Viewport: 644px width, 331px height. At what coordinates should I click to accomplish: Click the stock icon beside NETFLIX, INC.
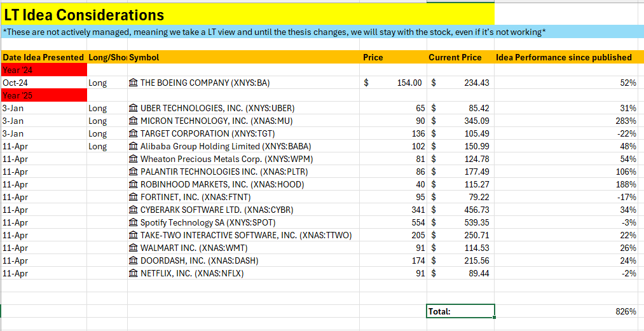(x=134, y=274)
